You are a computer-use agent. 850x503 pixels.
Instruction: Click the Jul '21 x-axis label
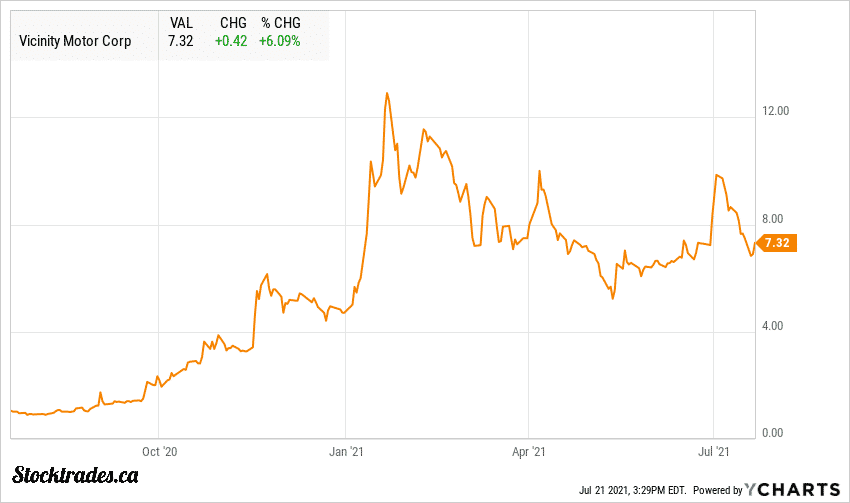coord(713,451)
